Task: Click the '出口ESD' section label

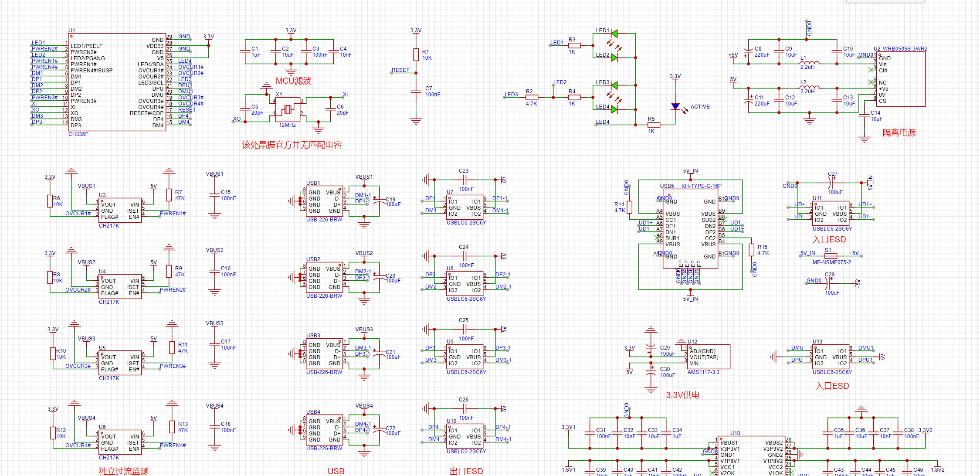Action: [466, 471]
